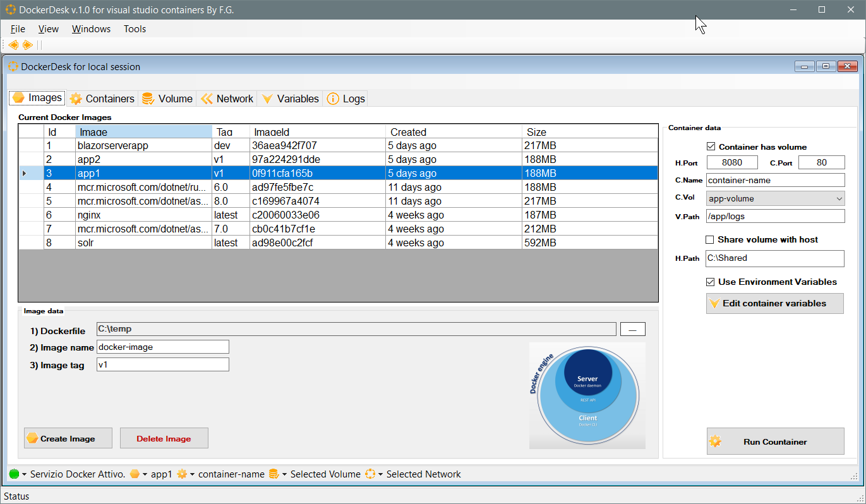866x504 pixels.
Task: Expand dropdown arrow next to container-name status
Action: (192, 474)
